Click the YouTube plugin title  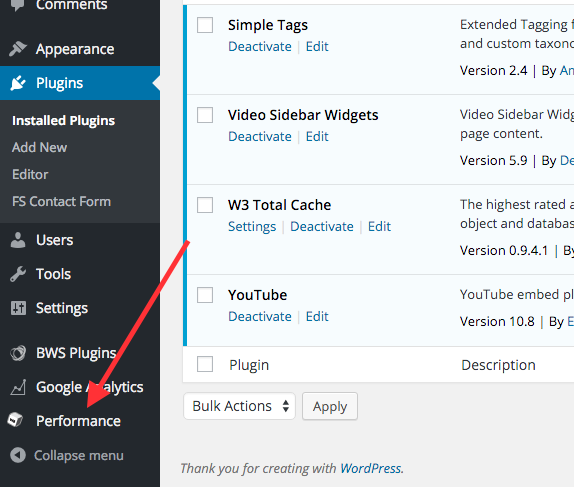tap(257, 295)
